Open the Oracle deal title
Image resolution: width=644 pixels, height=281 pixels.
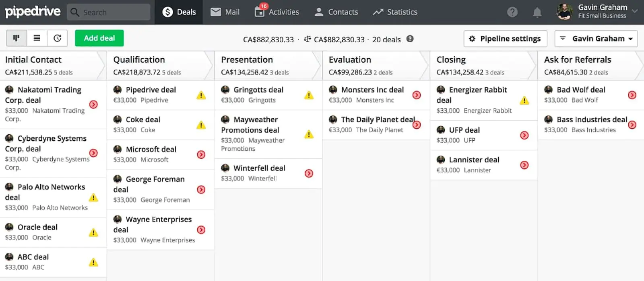[37, 227]
